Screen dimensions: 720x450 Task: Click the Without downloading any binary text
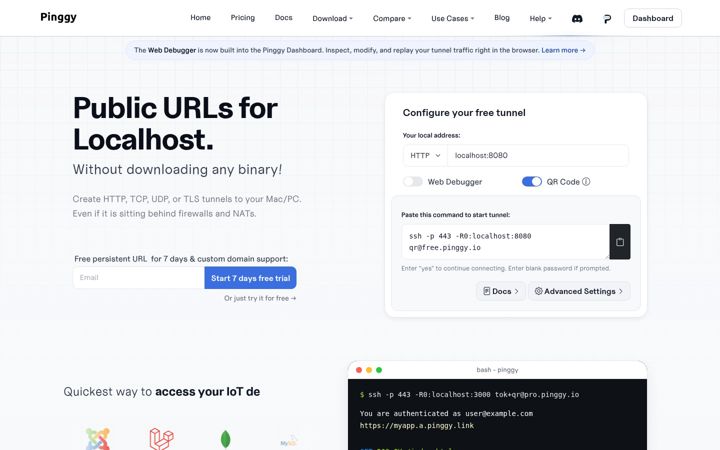[x=177, y=169]
